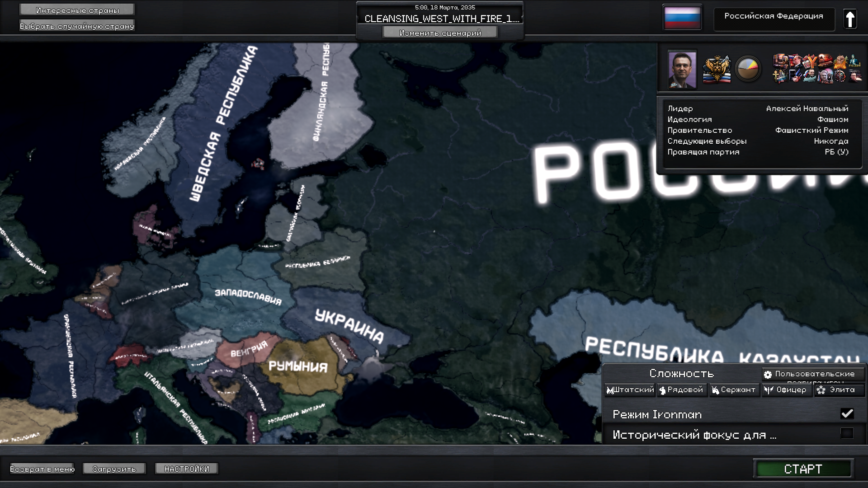Image resolution: width=868 pixels, height=488 pixels.
Task: Click the handshake national spirit icon
Action: (796, 76)
